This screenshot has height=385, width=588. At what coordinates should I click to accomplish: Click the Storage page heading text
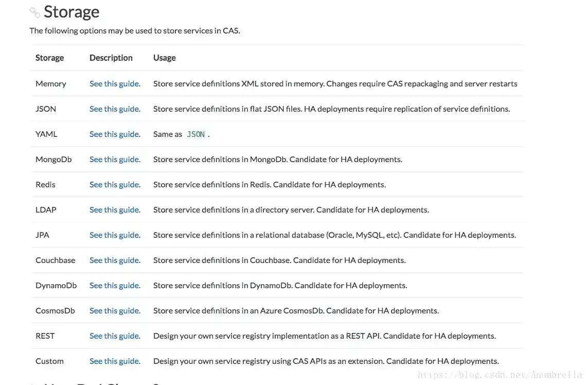(72, 12)
